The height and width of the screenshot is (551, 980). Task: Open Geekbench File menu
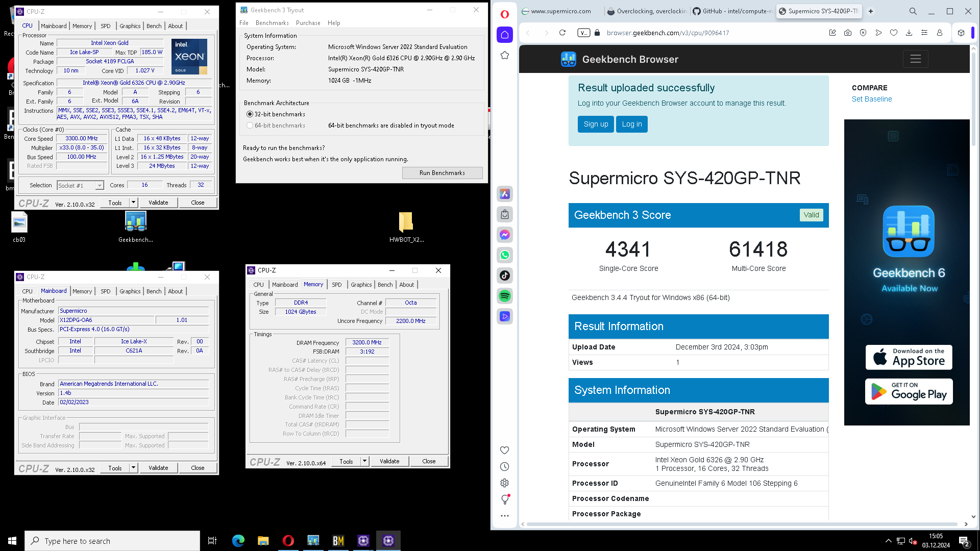click(244, 23)
